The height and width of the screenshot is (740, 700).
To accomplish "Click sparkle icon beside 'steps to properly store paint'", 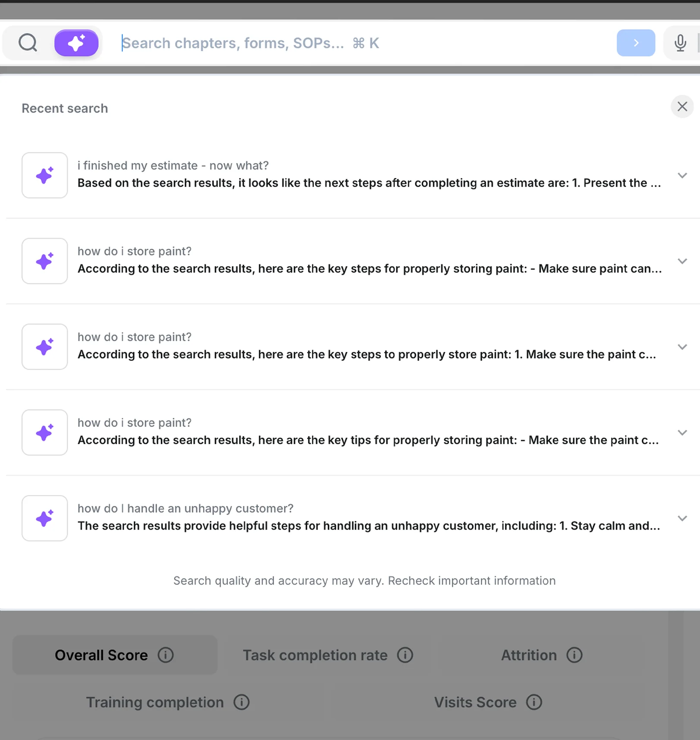I will tap(45, 347).
